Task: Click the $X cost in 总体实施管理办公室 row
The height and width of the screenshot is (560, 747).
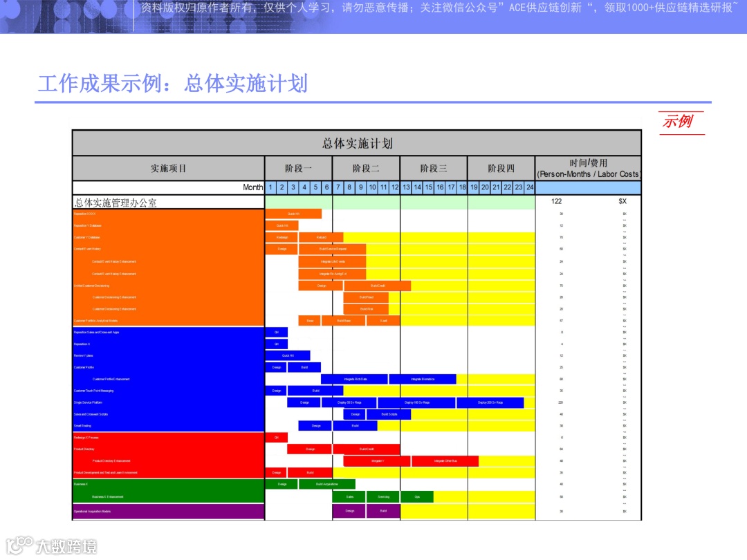Action: pos(622,201)
